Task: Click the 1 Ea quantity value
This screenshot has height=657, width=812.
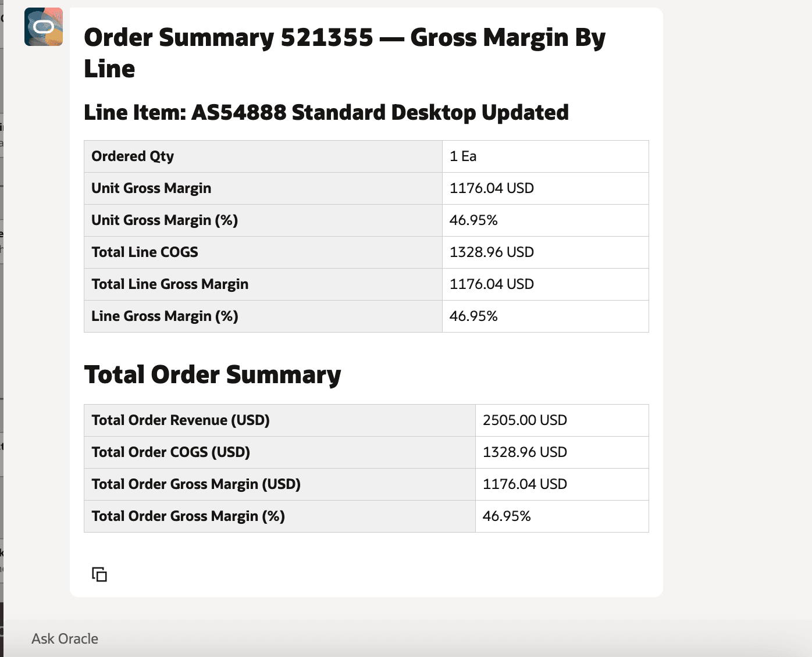Action: pyautogui.click(x=463, y=156)
